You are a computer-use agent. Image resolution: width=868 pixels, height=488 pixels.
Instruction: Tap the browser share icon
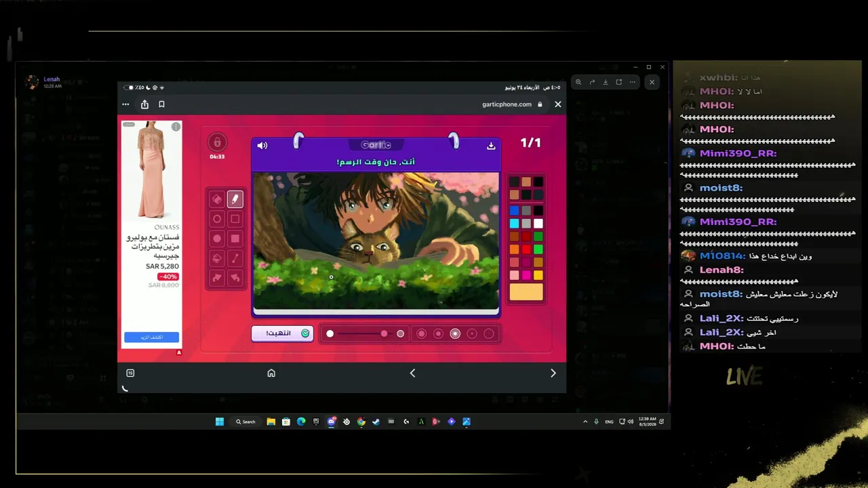pyautogui.click(x=144, y=104)
